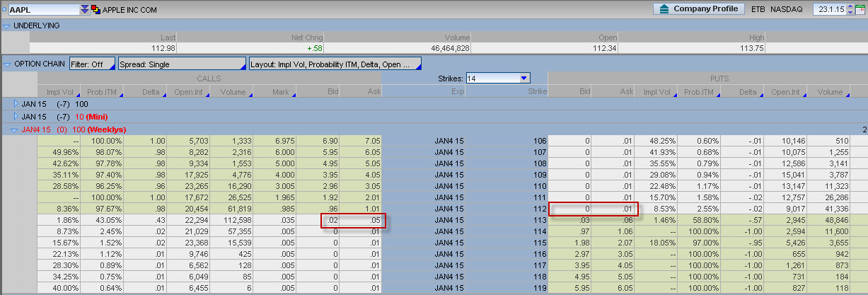The height and width of the screenshot is (295, 868).
Task: Click the blue link circle beside AAPL
Action: 4,9
